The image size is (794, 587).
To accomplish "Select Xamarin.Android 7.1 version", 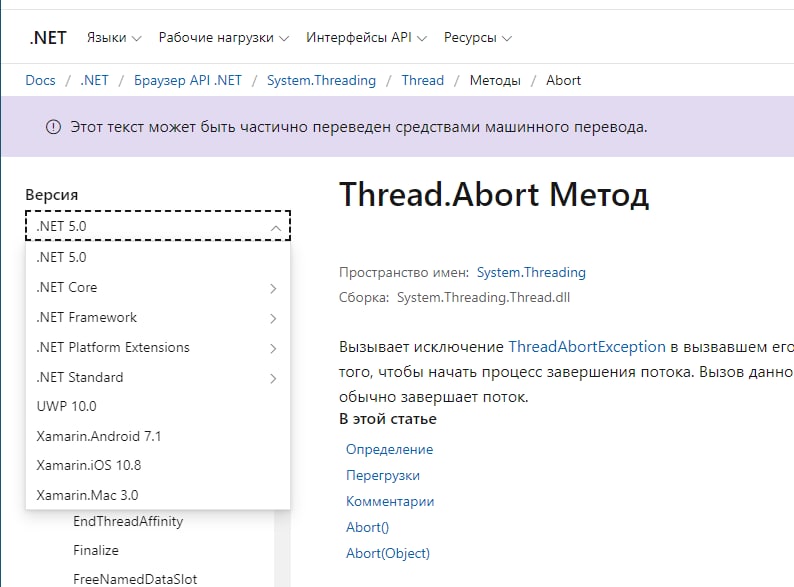I will [158, 436].
